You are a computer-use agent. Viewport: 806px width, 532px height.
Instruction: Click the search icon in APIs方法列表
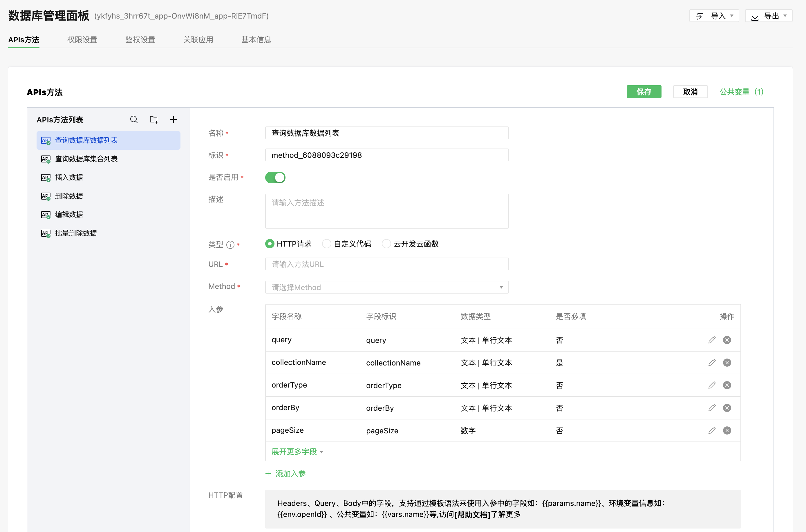pyautogui.click(x=134, y=120)
